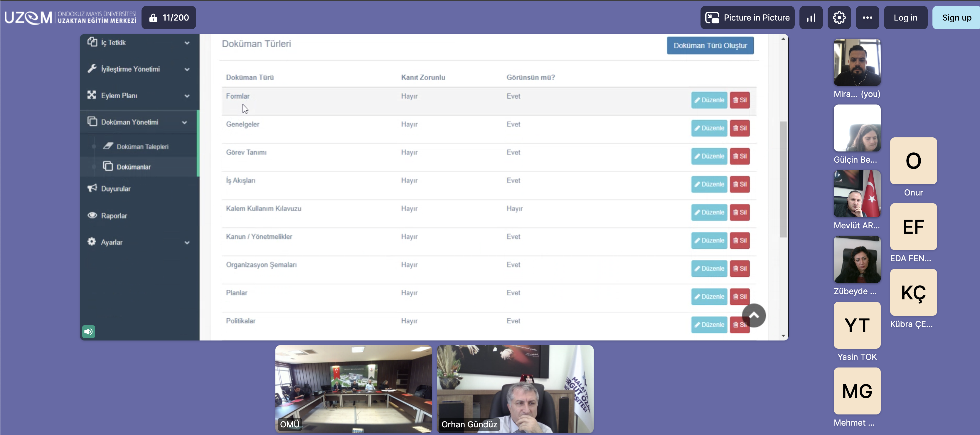Click the green speaker audio icon
This screenshot has height=435, width=980.
89,332
